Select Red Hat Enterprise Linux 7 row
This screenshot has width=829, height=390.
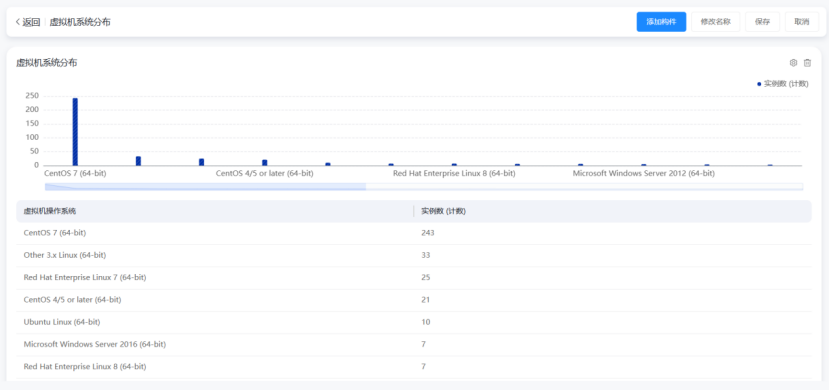(x=414, y=277)
